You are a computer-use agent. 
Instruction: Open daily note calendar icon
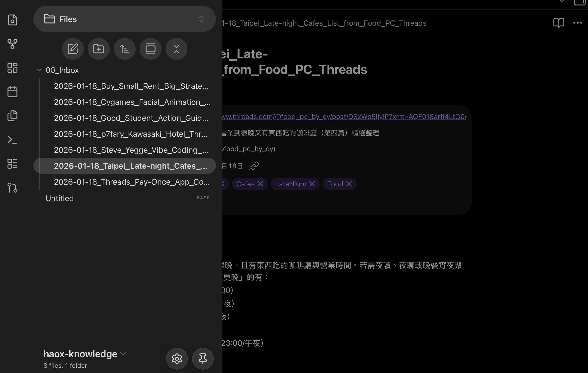click(x=12, y=92)
